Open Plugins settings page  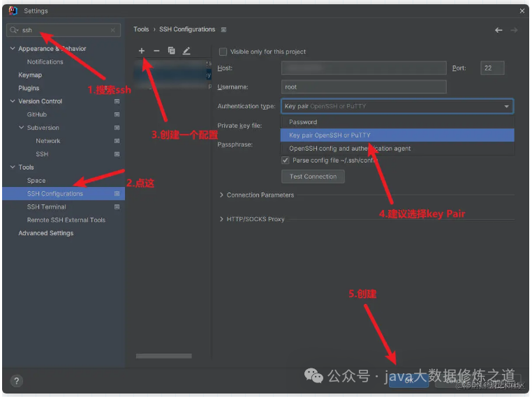coord(29,88)
